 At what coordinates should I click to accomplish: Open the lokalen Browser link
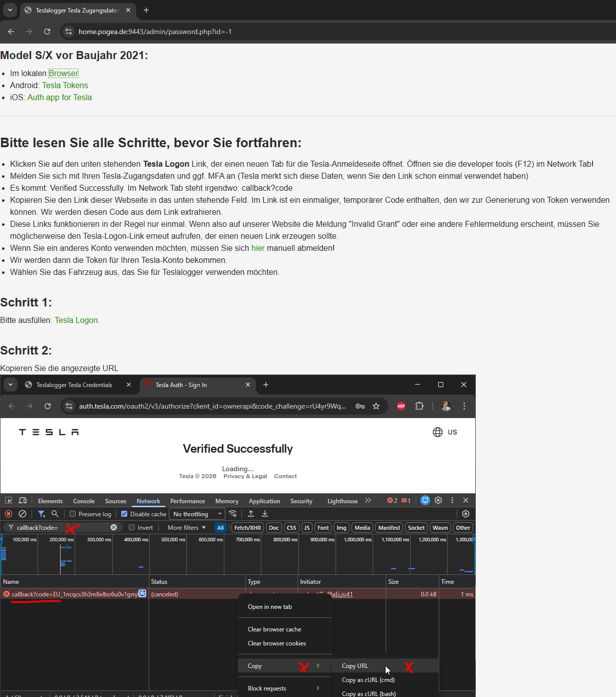pos(64,73)
